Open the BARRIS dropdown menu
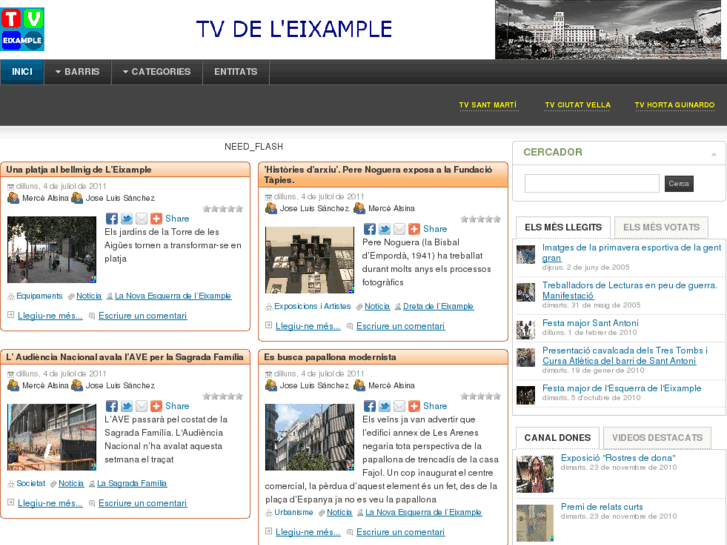This screenshot has height=545, width=727. coord(78,72)
